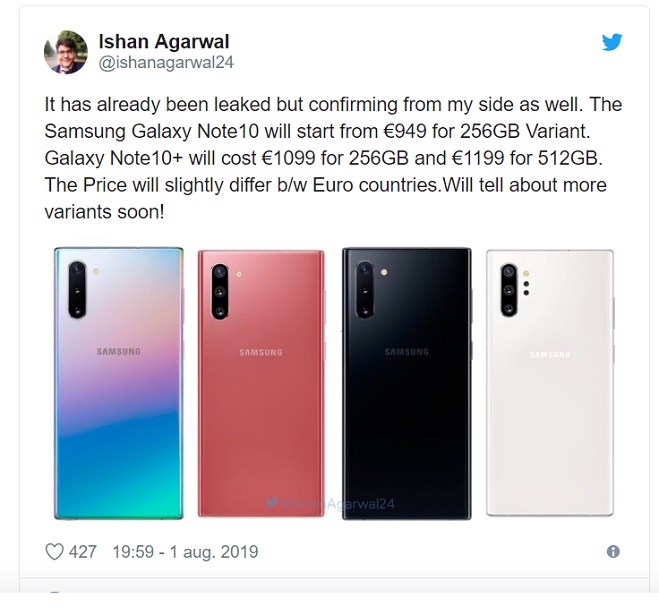The image size is (659, 607).
Task: Click the camera module on the white phone
Action: coord(509,290)
